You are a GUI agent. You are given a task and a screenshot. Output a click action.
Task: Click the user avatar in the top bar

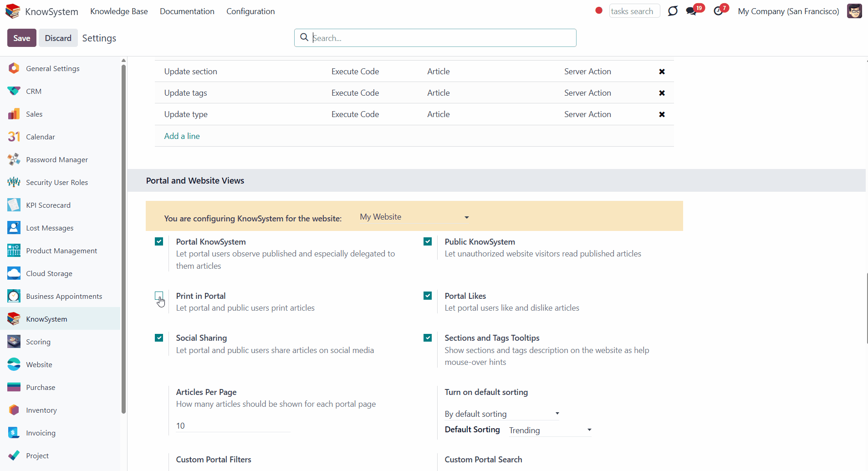tap(854, 11)
